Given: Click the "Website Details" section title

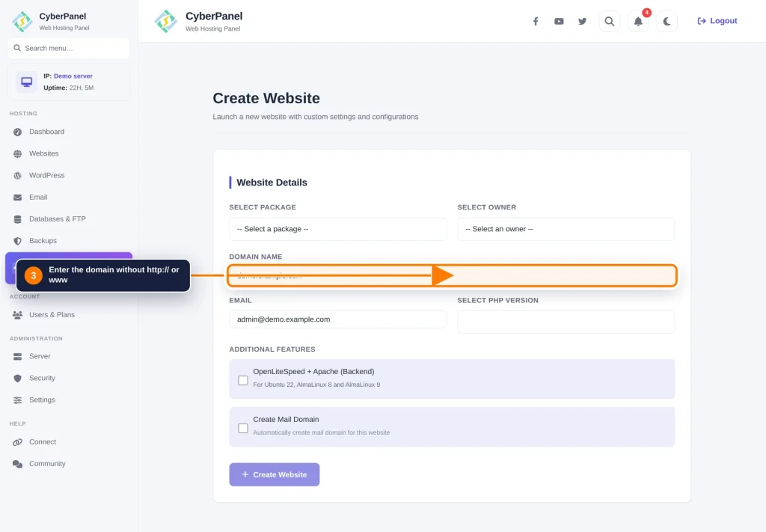Looking at the screenshot, I should coord(272,183).
